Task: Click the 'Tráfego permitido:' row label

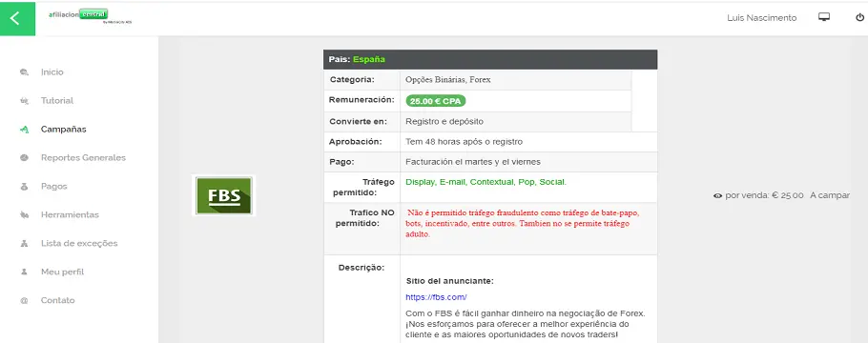Action: (364, 187)
